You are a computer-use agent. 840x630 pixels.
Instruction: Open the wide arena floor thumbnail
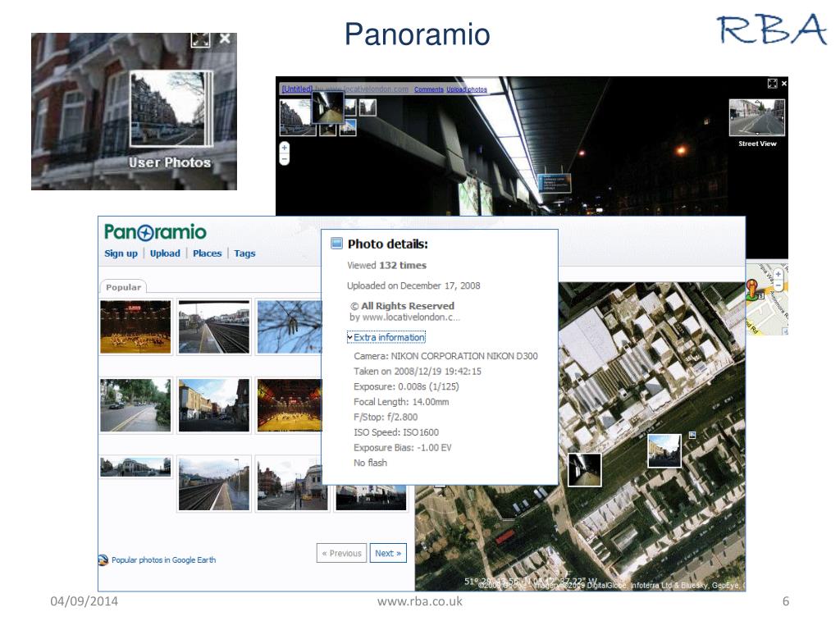[x=290, y=405]
